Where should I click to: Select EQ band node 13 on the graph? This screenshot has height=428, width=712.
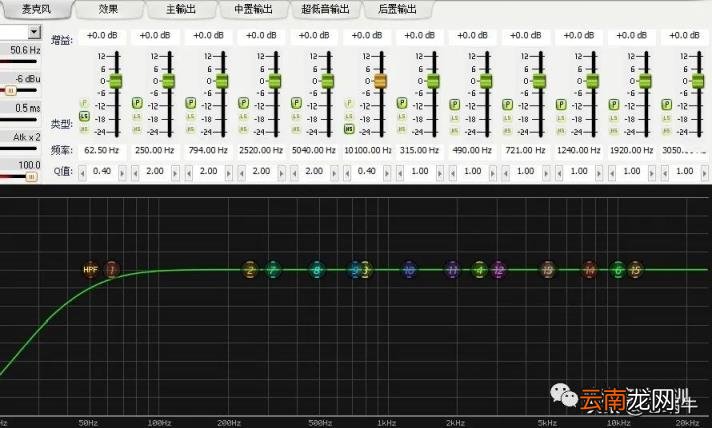click(548, 270)
